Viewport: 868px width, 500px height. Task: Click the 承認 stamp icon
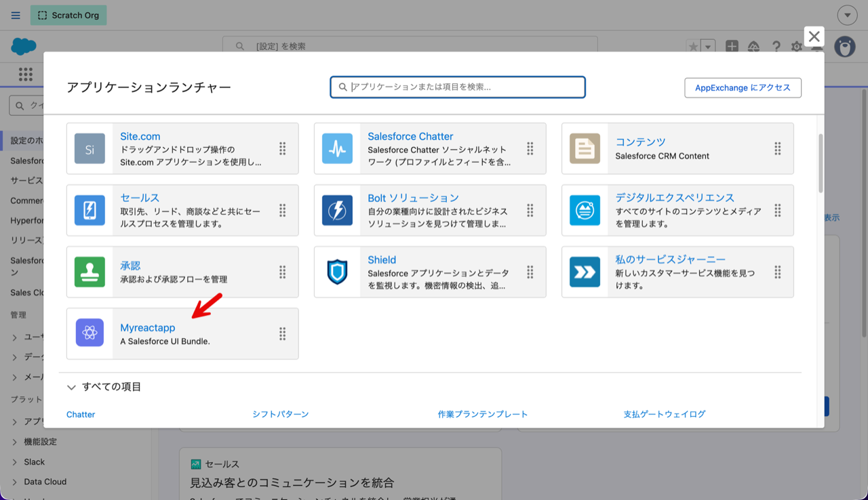90,272
